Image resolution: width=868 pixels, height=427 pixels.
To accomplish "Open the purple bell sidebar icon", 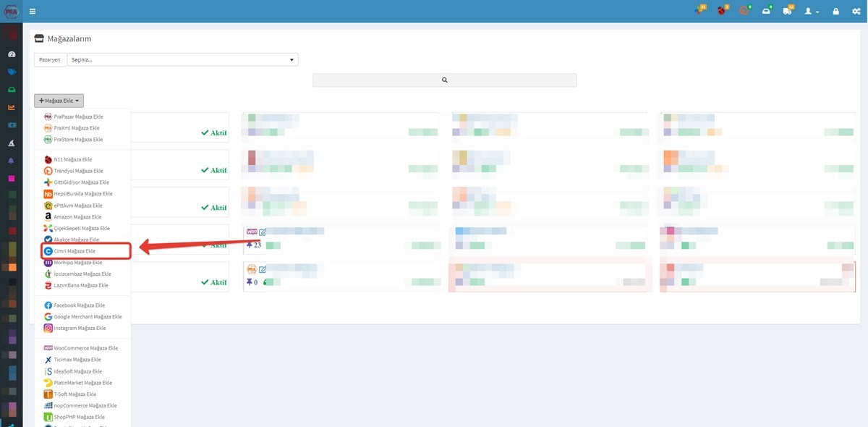I will (12, 161).
